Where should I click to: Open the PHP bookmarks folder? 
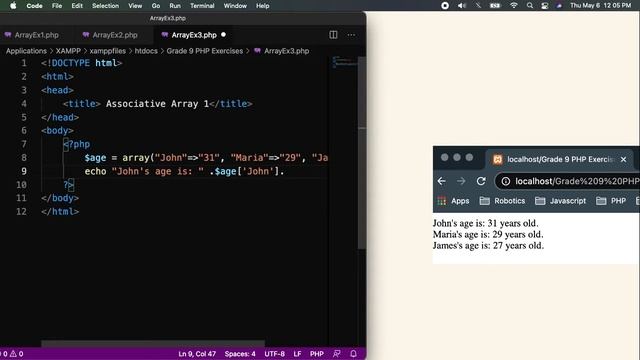[611, 201]
